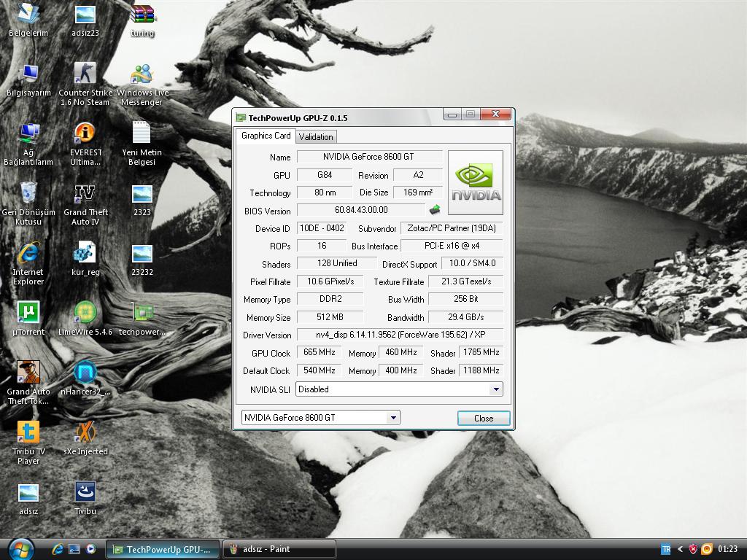This screenshot has width=747, height=560.
Task: Click the BIOS Version field 60.84.43.00.00
Action: coord(361,210)
